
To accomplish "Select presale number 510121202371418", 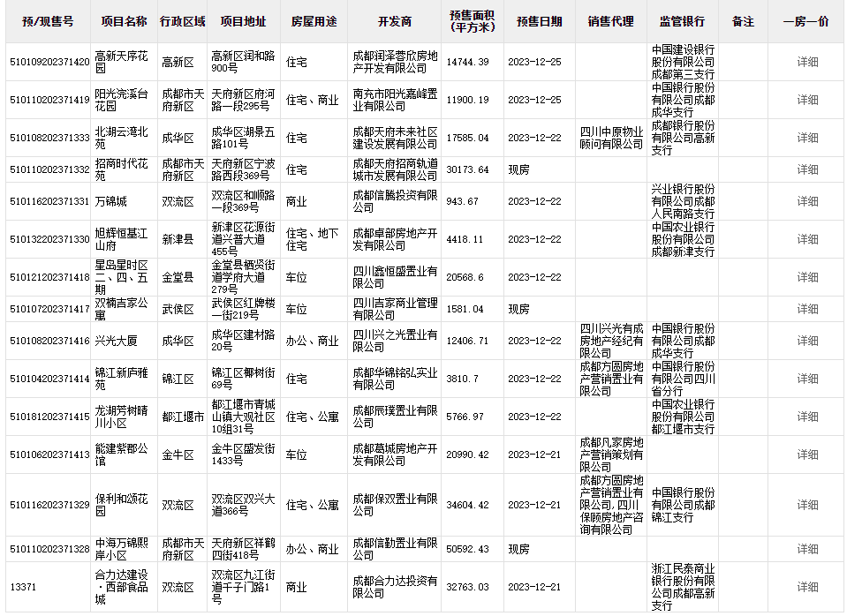I will point(49,277).
